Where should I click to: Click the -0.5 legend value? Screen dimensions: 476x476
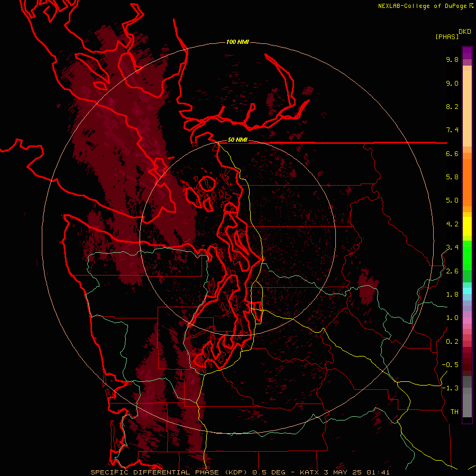click(450, 365)
